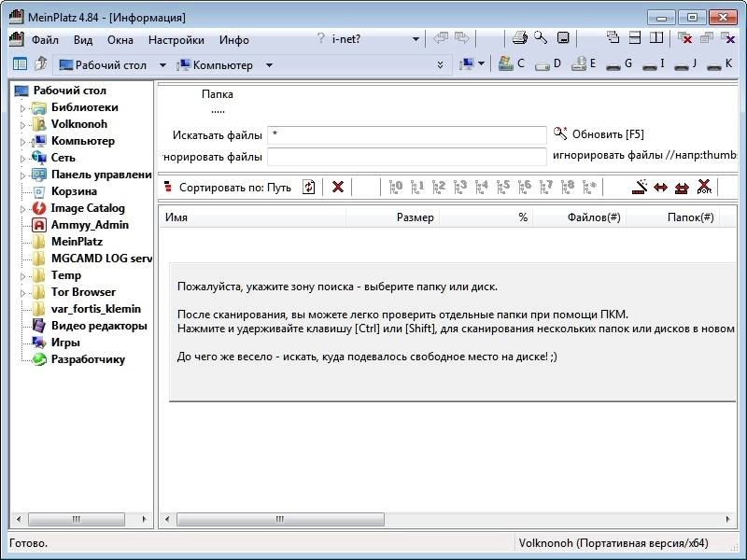Screen dimensions: 747x560
Task: Click the printer icon in the toolbar
Action: (519, 38)
